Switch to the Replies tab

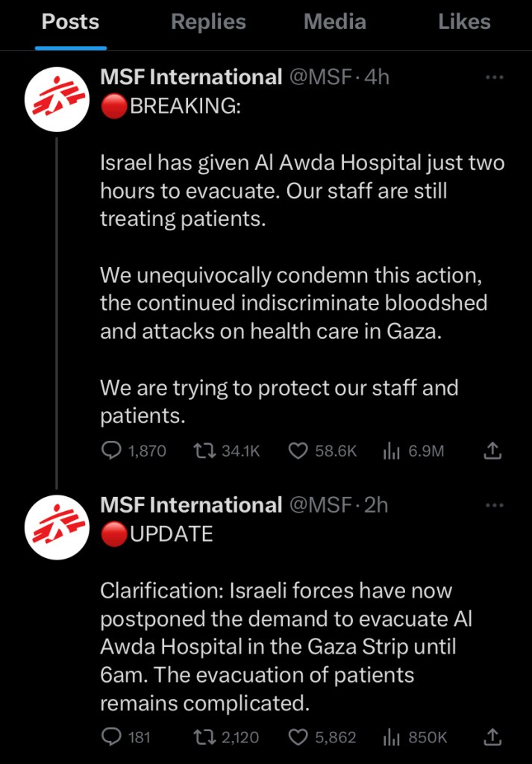[x=208, y=22]
